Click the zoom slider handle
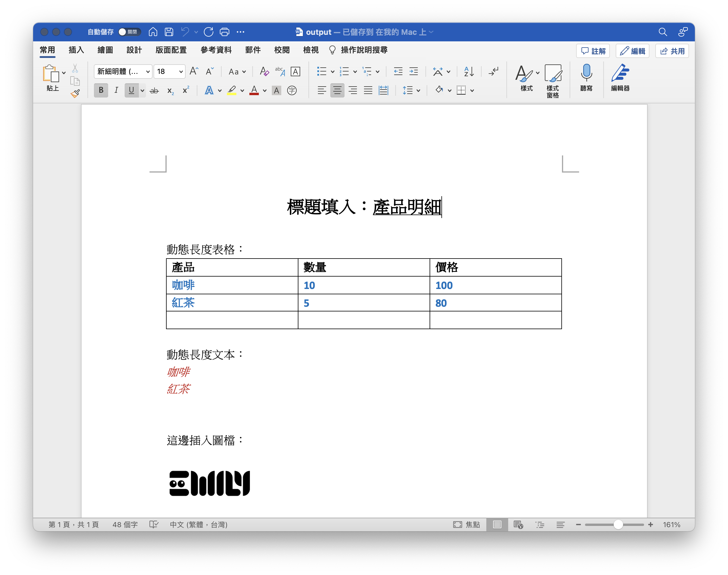This screenshot has width=728, height=575. click(x=618, y=524)
